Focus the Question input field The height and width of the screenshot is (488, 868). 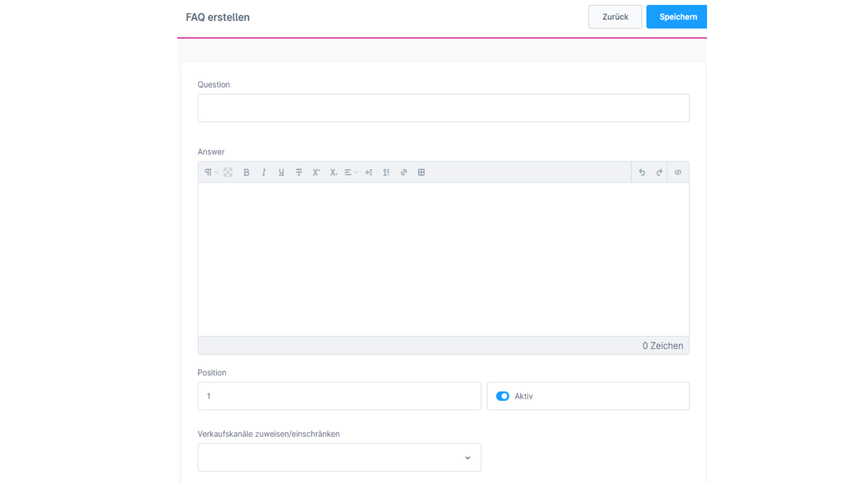[x=443, y=108]
